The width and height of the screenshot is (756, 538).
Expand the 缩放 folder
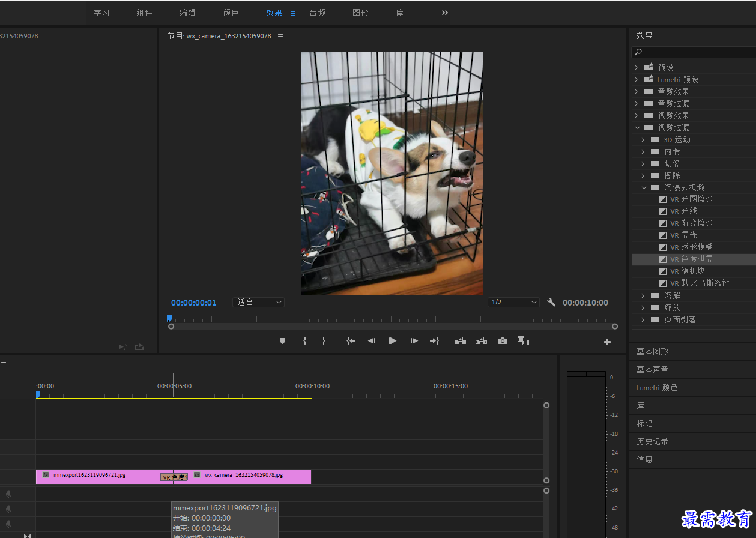point(643,307)
